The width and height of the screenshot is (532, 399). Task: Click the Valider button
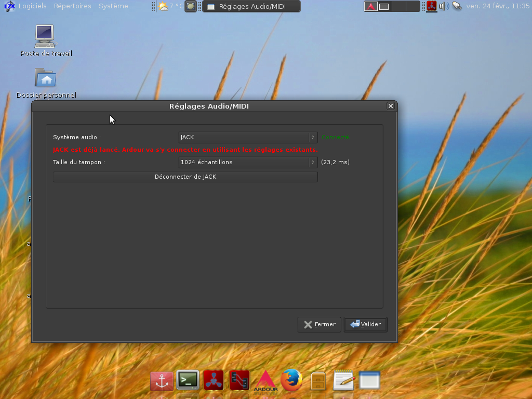pos(365,325)
